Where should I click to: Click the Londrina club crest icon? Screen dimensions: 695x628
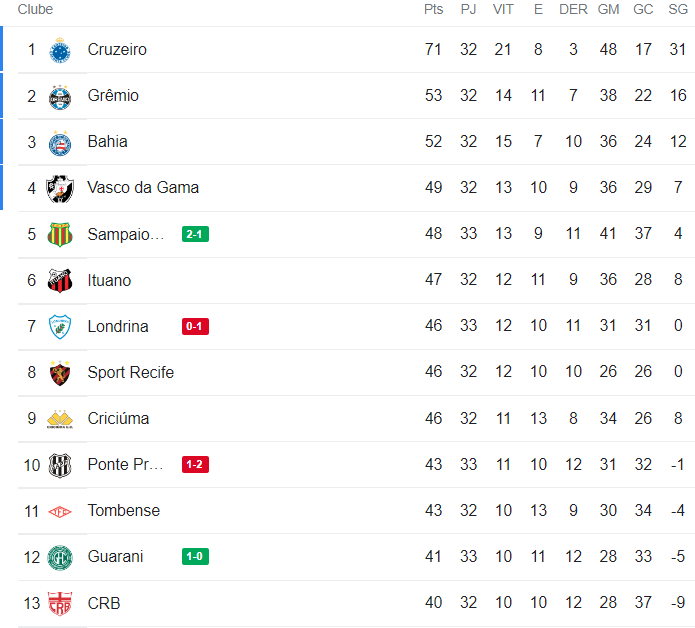(x=60, y=326)
